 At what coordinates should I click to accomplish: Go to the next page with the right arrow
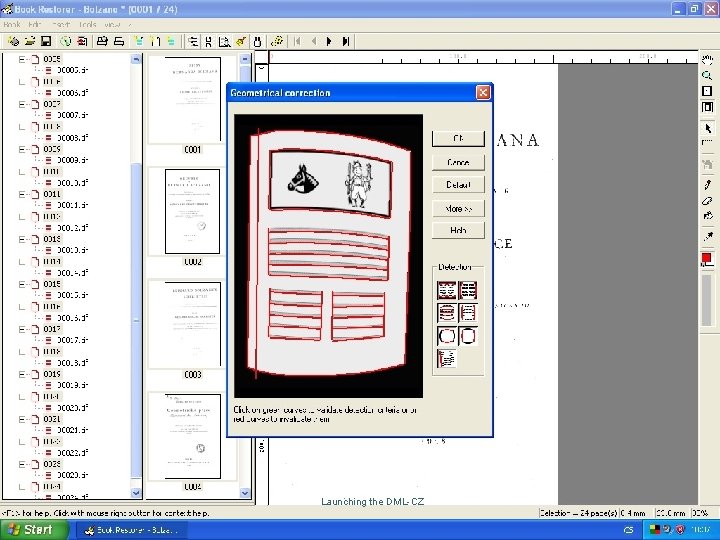click(x=329, y=42)
